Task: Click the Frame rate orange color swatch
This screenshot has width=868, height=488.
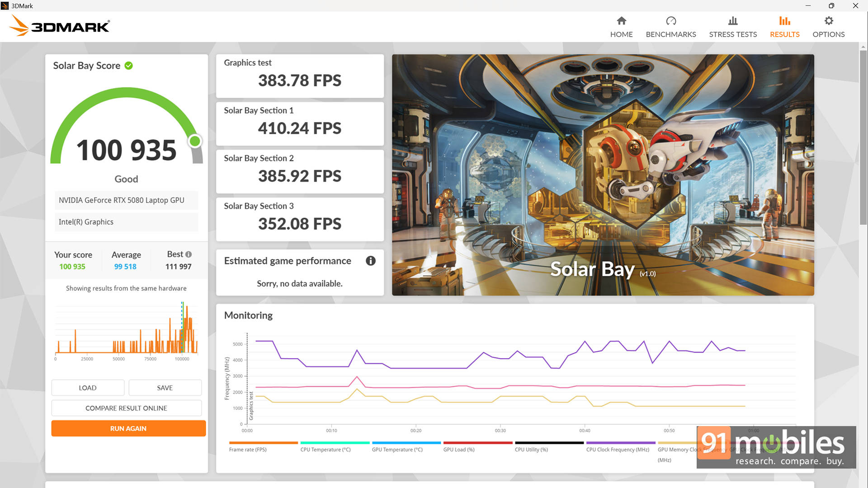Action: (x=264, y=443)
